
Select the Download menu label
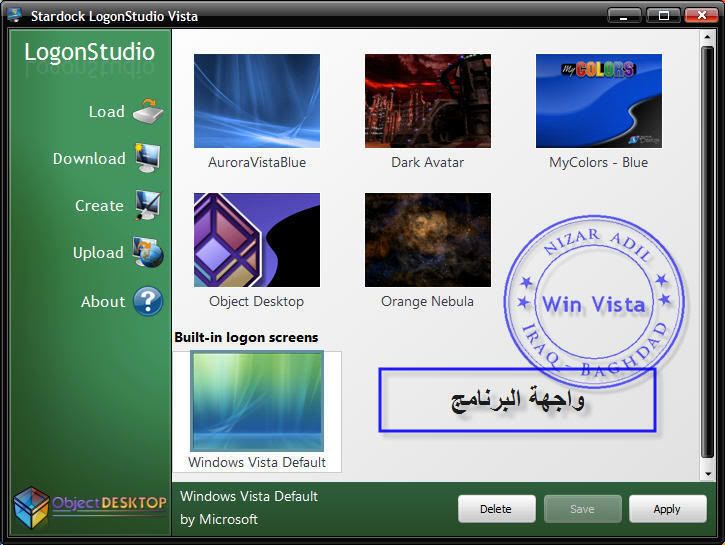click(89, 159)
